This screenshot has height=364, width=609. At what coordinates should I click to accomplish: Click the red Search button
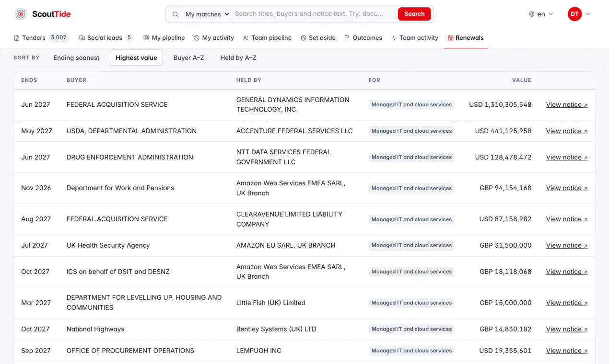coord(414,14)
